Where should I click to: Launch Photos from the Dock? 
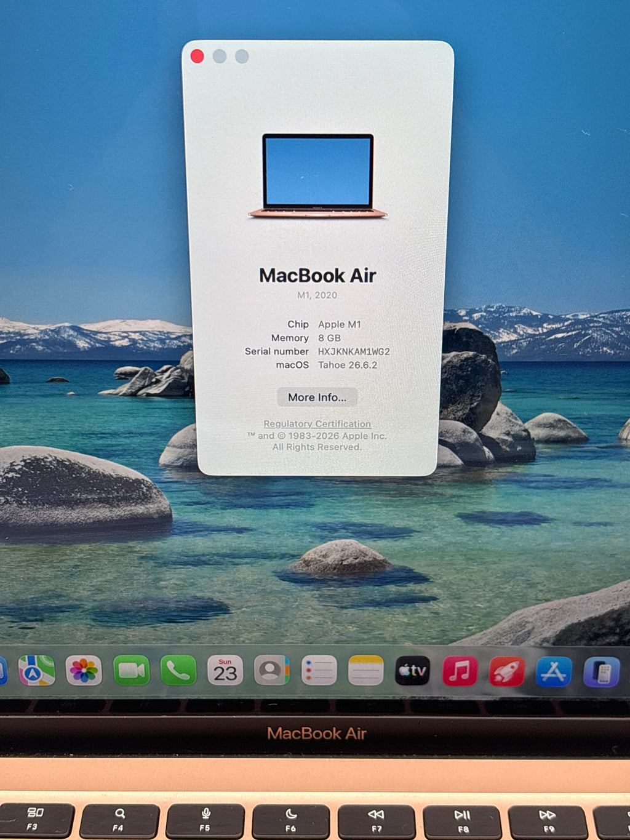click(x=84, y=670)
